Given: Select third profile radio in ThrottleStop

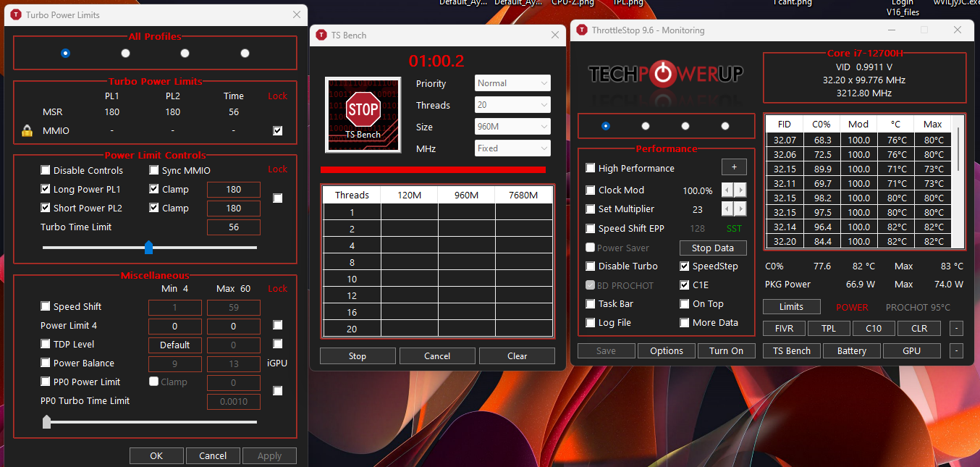Looking at the screenshot, I should 685,126.
